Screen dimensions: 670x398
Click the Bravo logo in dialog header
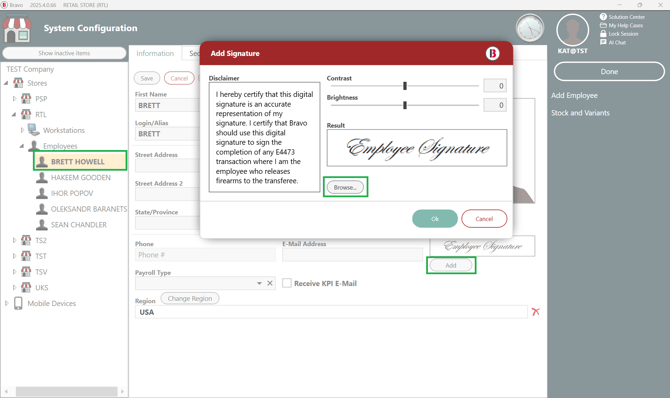(492, 53)
